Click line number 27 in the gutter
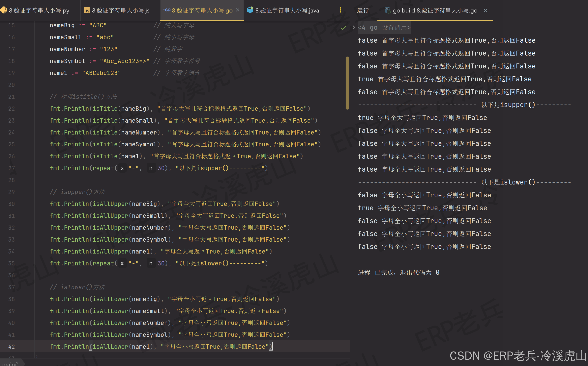 pyautogui.click(x=11, y=168)
